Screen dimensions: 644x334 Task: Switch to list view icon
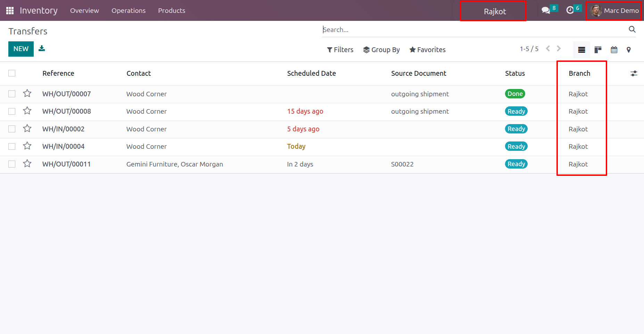[581, 50]
